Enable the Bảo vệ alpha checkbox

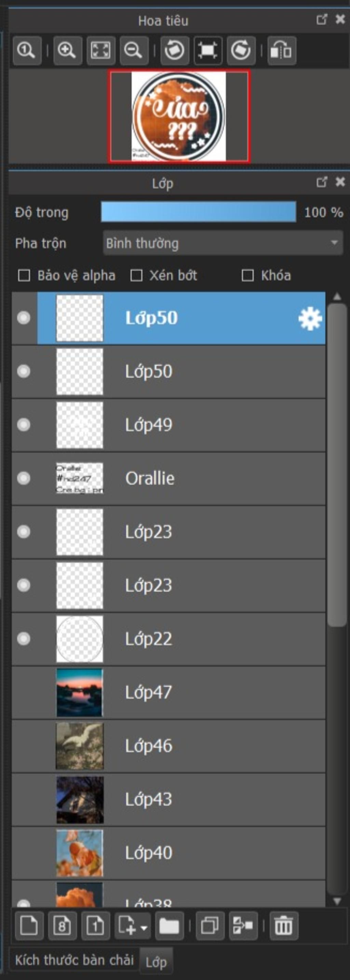24,276
